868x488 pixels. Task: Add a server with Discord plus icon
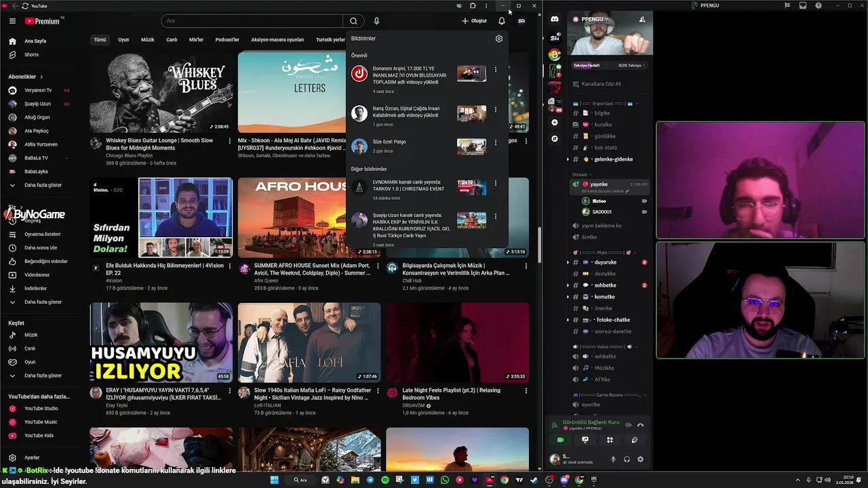[x=555, y=123]
